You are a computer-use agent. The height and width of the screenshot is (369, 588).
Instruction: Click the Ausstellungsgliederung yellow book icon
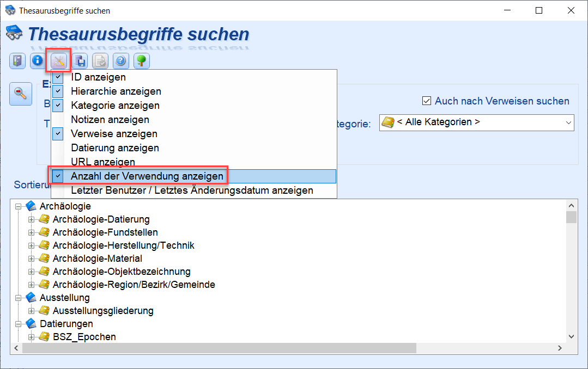[44, 310]
